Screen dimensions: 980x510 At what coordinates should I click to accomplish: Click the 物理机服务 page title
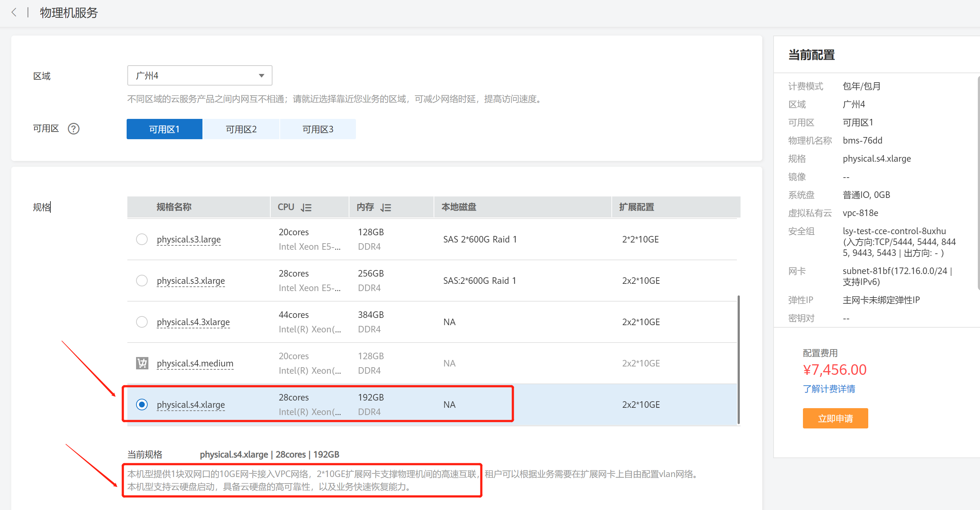69,13
